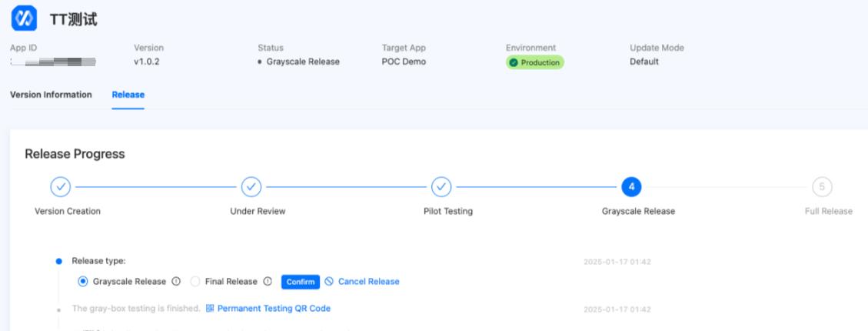
Task: Click the Pilot Testing checkmark step icon
Action: click(441, 186)
